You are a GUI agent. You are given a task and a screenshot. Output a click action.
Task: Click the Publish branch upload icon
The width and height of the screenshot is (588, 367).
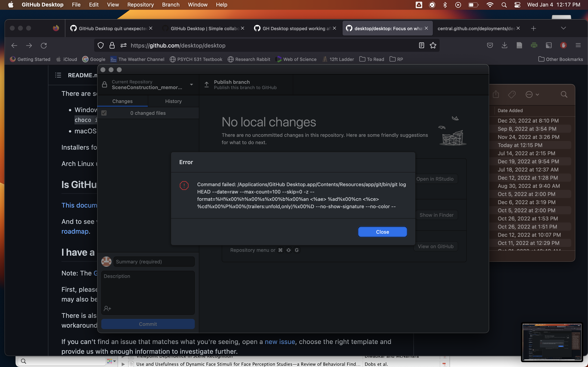[x=206, y=84]
